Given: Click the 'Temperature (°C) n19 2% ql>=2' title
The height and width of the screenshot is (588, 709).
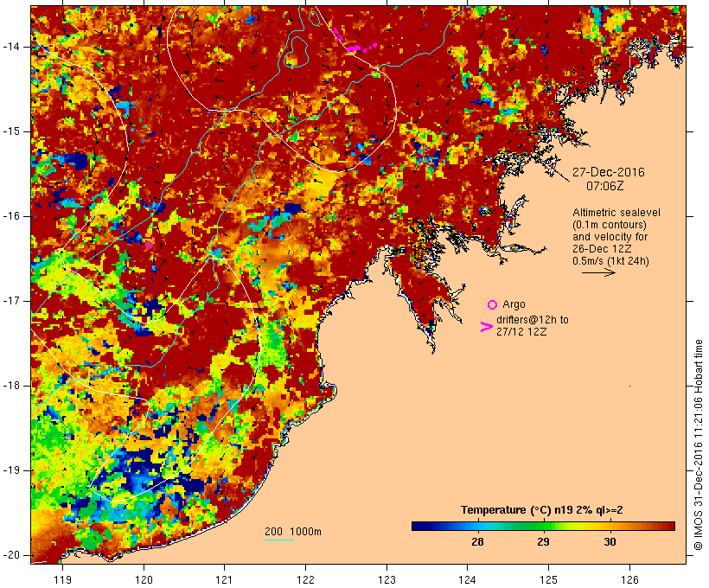Looking at the screenshot, I should 542,510.
